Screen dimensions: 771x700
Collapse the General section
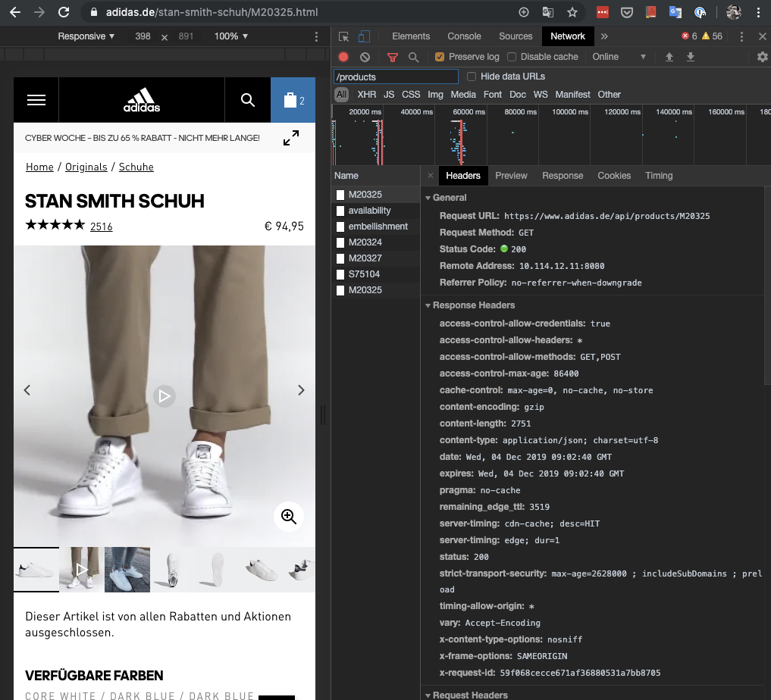point(428,198)
